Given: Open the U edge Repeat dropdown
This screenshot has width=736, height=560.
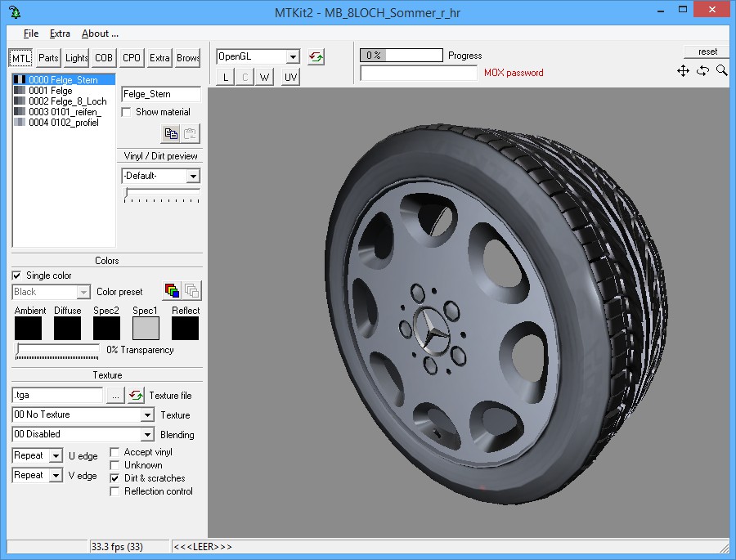Looking at the screenshot, I should 56,456.
